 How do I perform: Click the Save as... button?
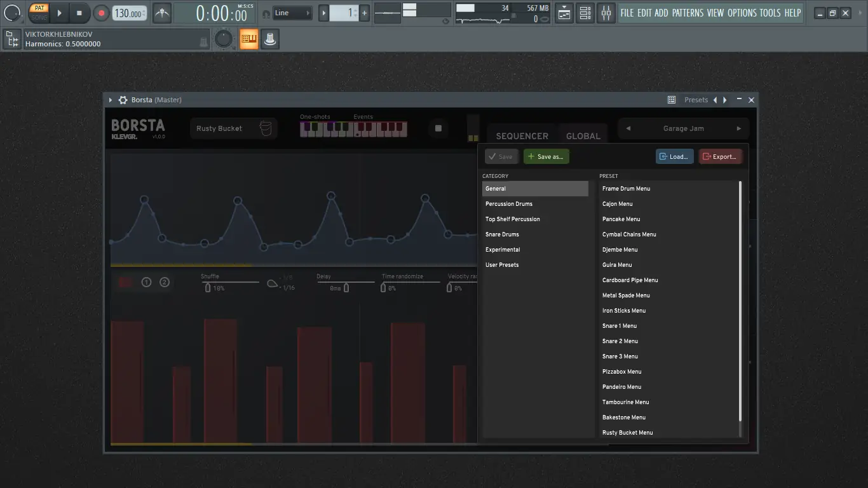[x=546, y=156]
